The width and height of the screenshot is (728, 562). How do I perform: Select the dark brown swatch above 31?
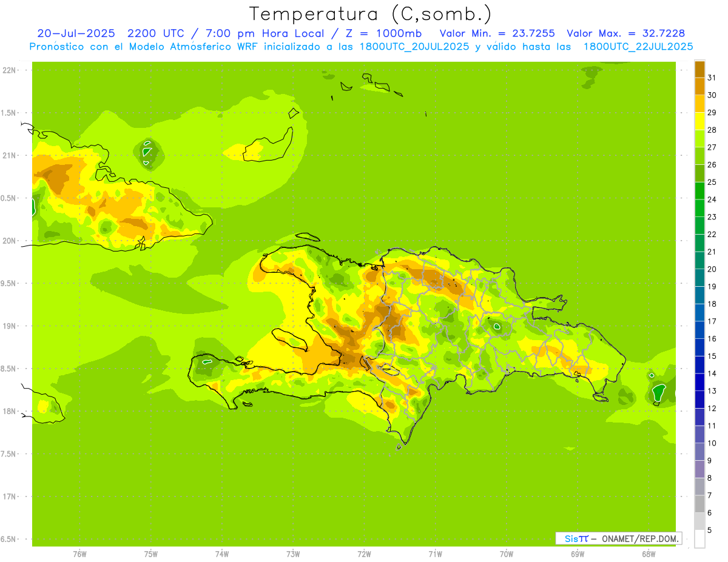(x=699, y=69)
